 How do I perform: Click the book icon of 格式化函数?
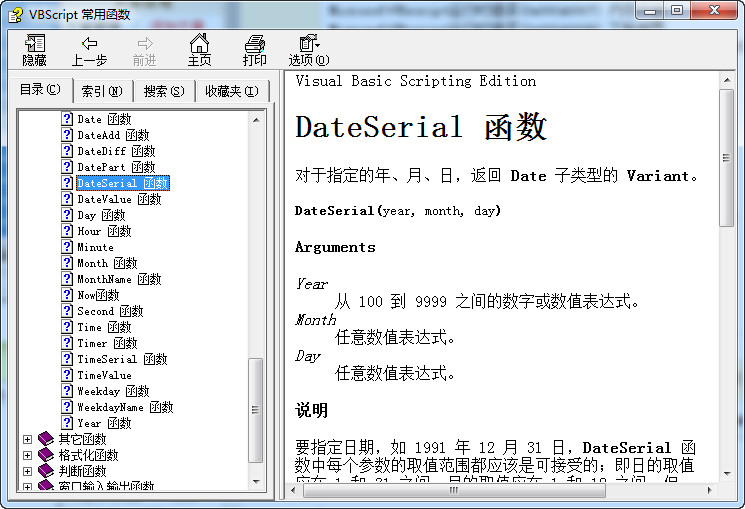46,455
